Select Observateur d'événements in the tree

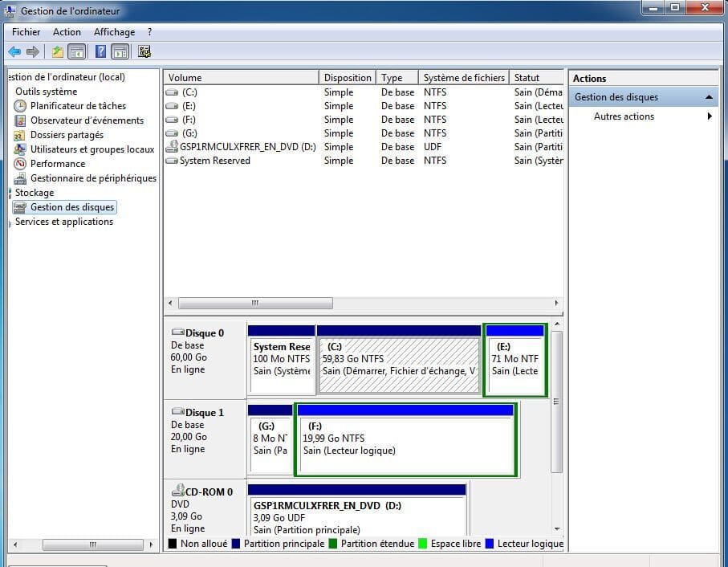point(87,120)
